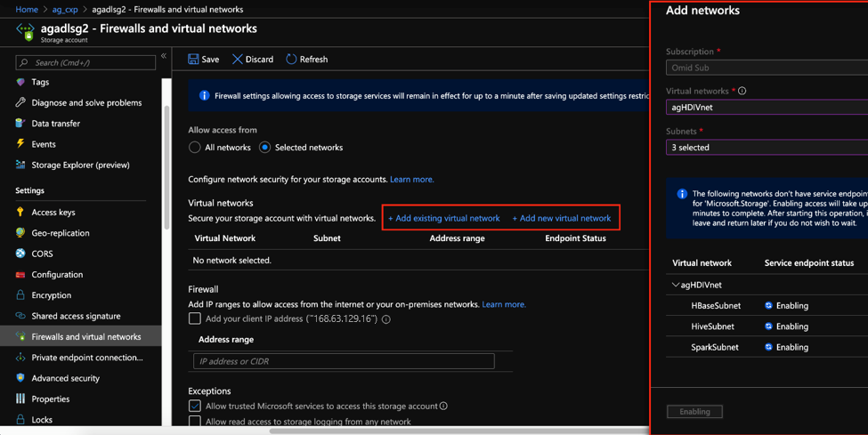
Task: Click the Data transfer icon
Action: (x=20, y=123)
